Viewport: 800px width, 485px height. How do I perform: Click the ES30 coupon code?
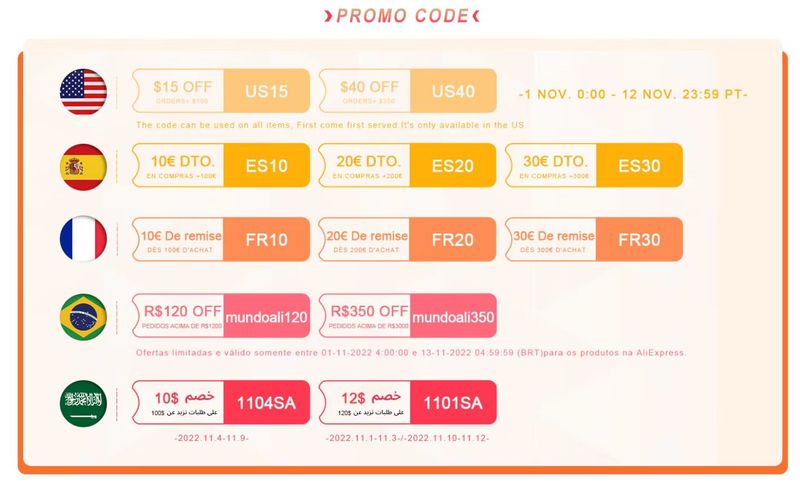click(639, 166)
